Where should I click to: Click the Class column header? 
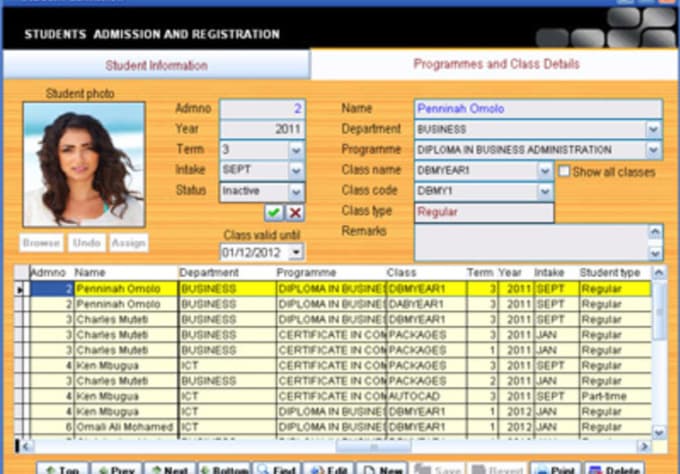(426, 273)
